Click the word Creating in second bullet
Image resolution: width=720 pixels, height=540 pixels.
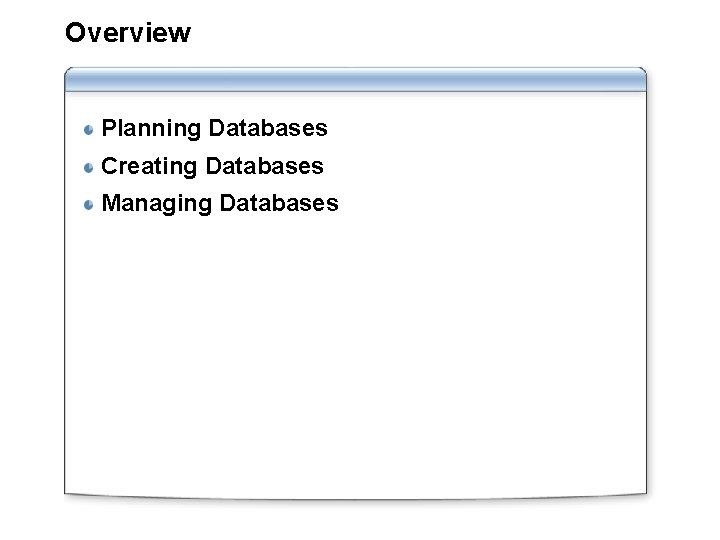coord(149,166)
